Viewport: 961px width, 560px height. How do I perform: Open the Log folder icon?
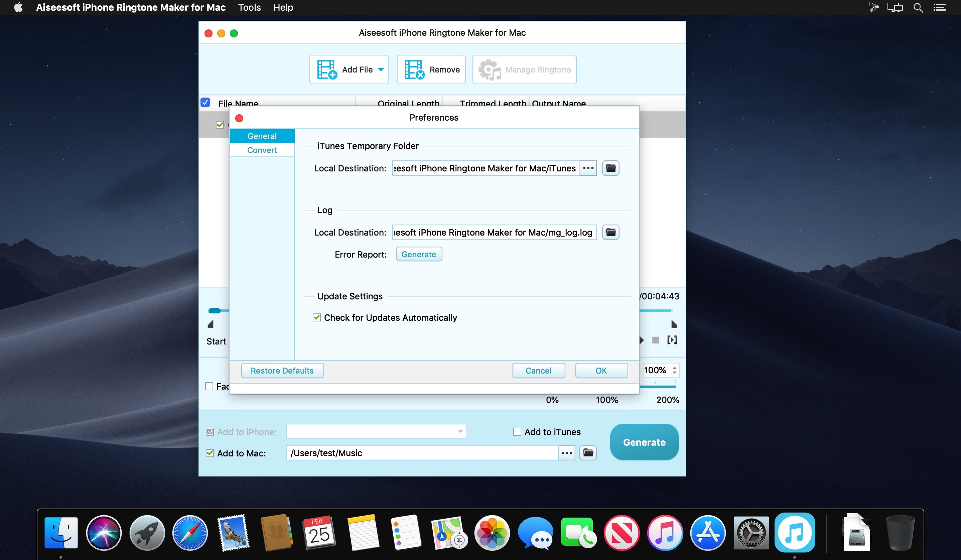point(610,232)
